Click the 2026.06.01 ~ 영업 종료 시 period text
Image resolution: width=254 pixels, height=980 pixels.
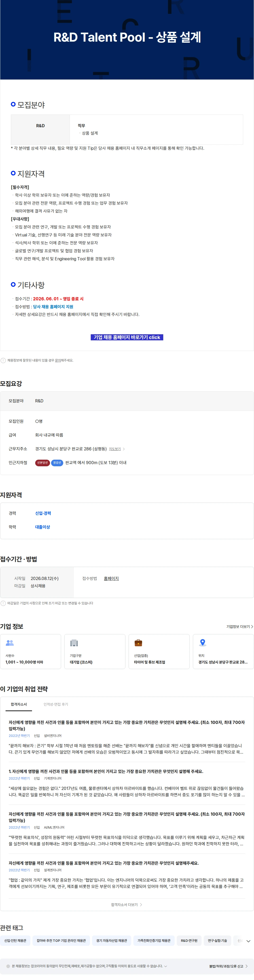click(x=58, y=299)
